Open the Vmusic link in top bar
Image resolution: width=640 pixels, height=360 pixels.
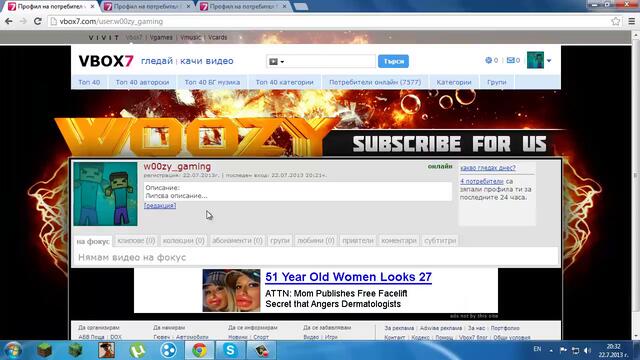point(191,37)
